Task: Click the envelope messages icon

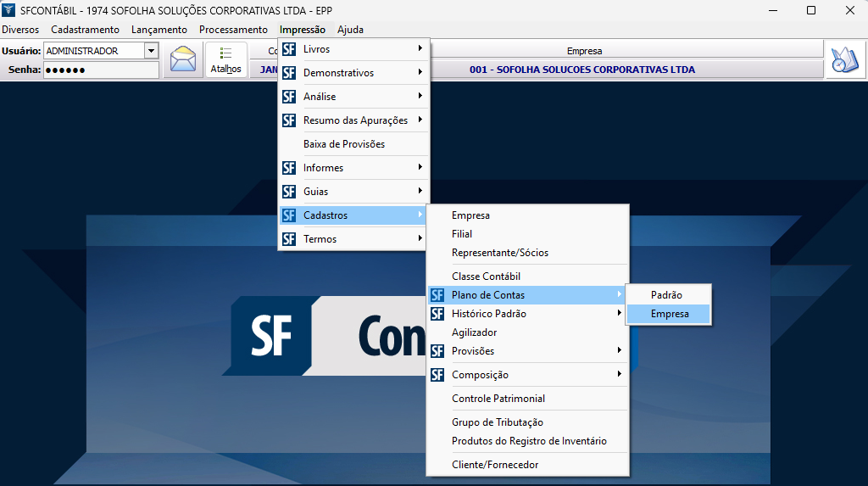Action: click(x=182, y=60)
